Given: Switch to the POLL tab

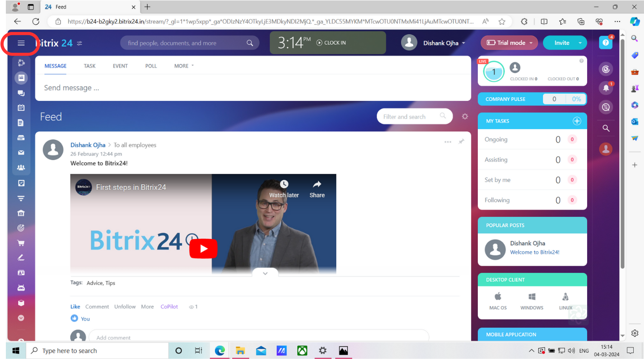Looking at the screenshot, I should [151, 66].
